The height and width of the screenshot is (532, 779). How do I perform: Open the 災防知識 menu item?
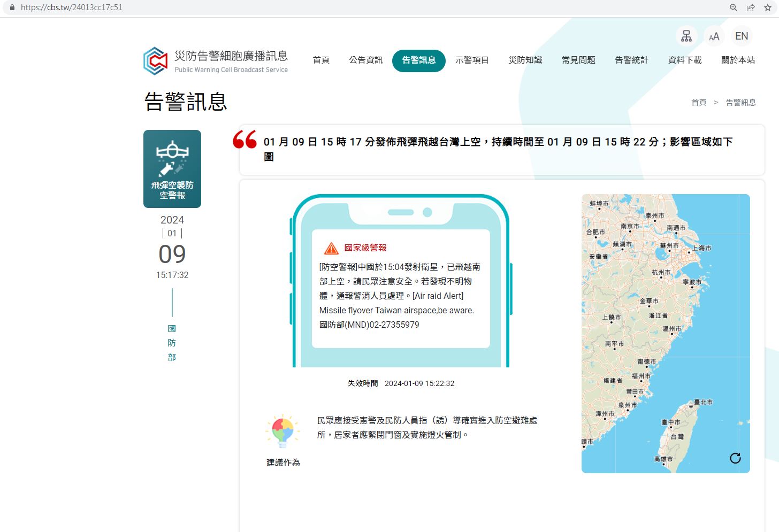tap(525, 60)
